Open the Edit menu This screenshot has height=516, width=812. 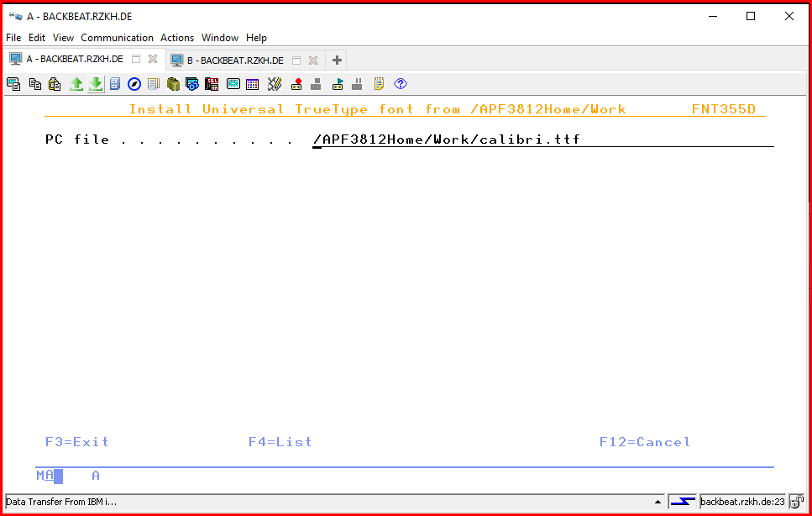(x=37, y=38)
